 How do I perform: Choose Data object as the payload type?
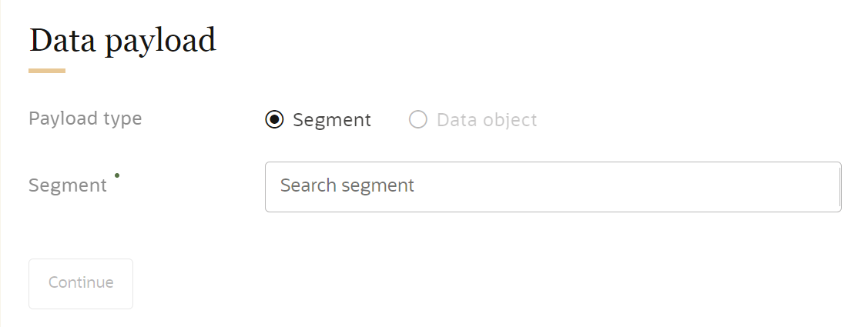417,120
